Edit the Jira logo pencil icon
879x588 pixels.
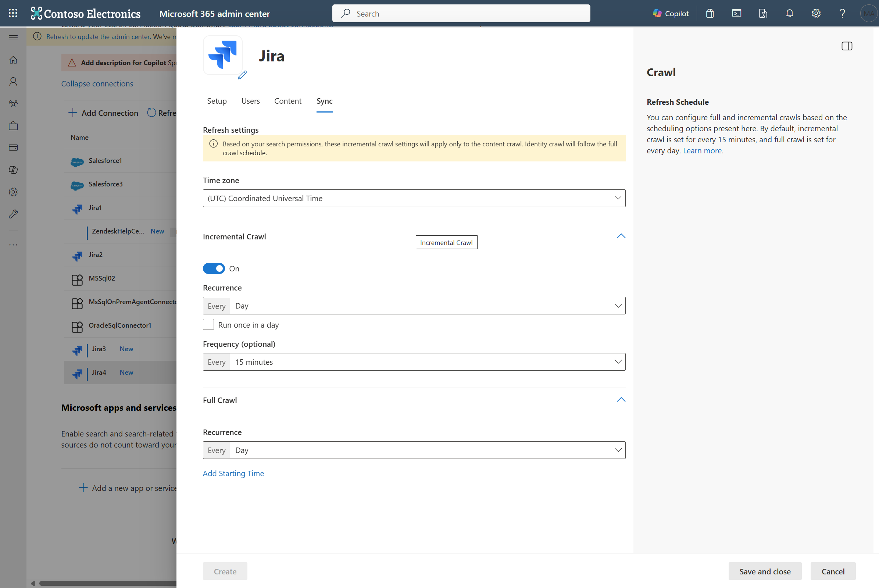(242, 75)
